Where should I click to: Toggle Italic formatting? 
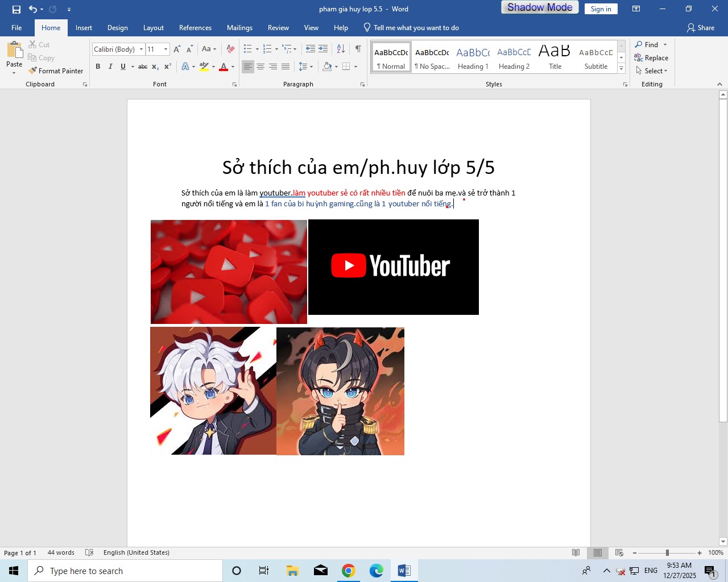click(x=110, y=67)
